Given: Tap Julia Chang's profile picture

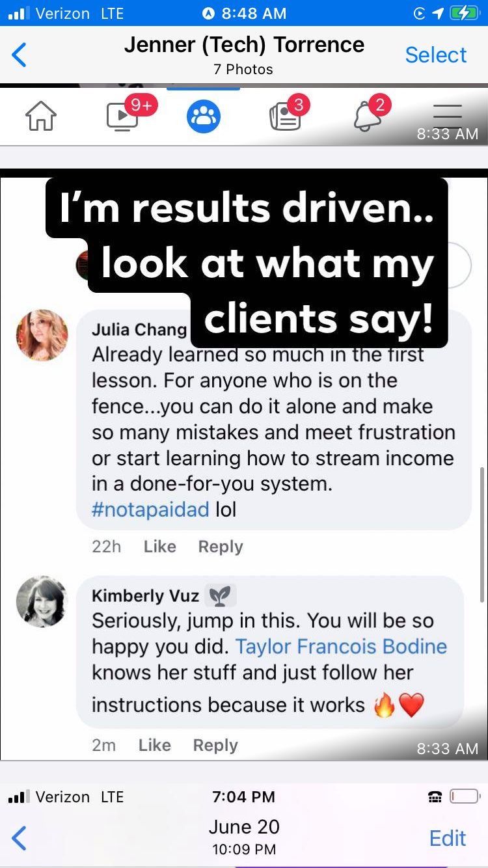Looking at the screenshot, I should [42, 335].
